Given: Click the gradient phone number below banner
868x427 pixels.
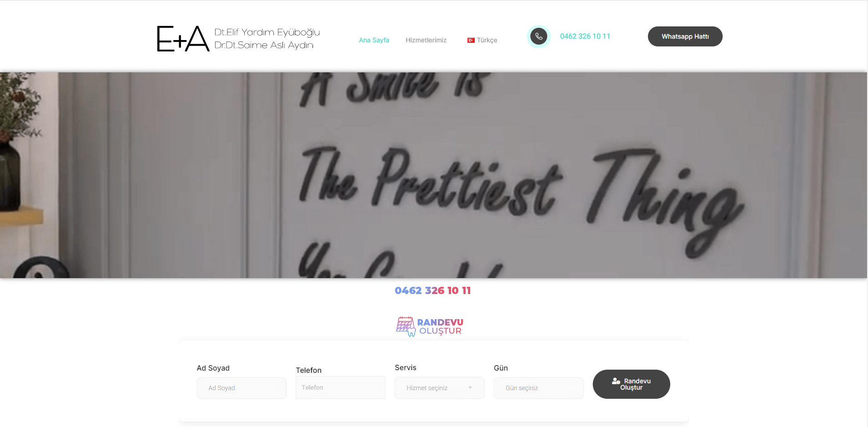Looking at the screenshot, I should tap(433, 290).
